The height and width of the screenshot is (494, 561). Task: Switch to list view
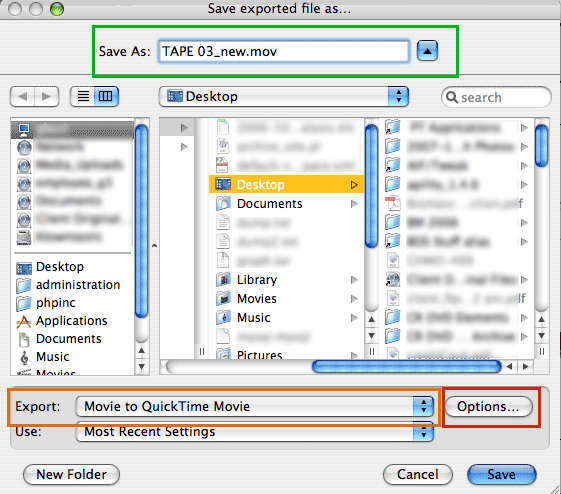click(83, 97)
